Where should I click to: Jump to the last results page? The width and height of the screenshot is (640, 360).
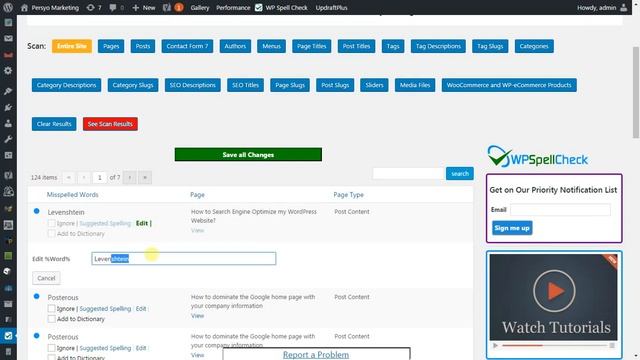point(145,177)
